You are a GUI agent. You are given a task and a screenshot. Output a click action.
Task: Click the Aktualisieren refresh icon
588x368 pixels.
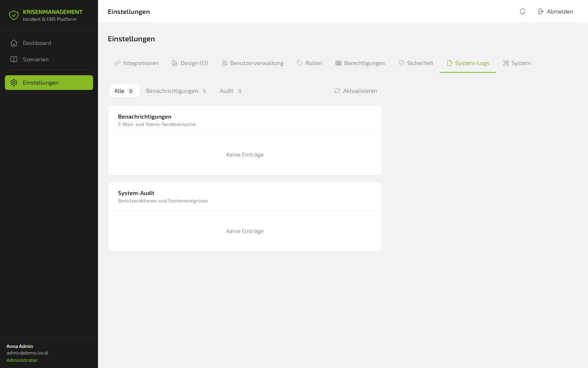pyautogui.click(x=337, y=91)
